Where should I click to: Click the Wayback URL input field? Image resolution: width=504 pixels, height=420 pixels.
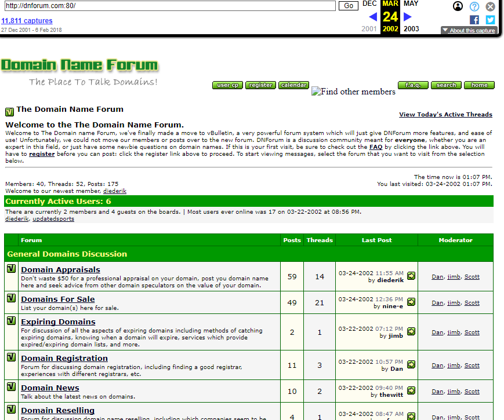[x=168, y=6]
